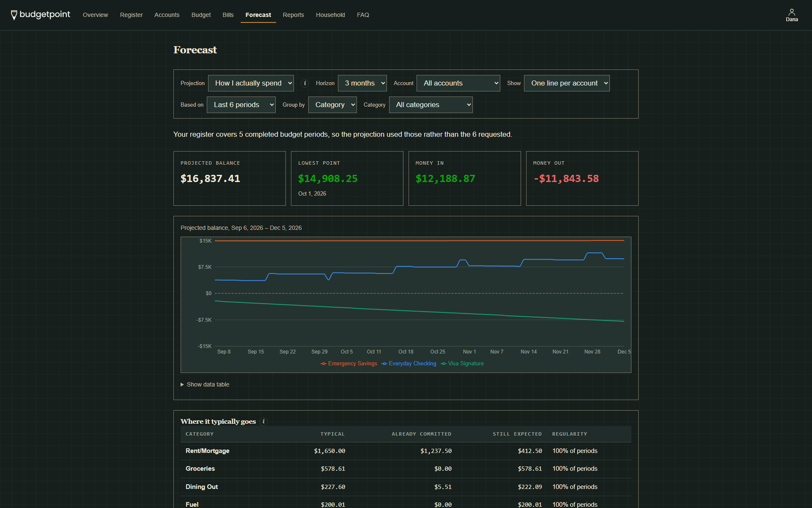
Task: Click the Money In $12,188.87 value
Action: point(445,179)
